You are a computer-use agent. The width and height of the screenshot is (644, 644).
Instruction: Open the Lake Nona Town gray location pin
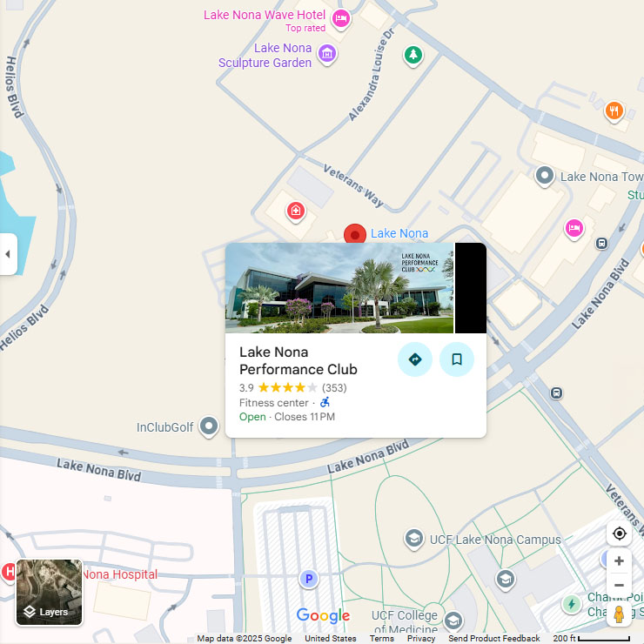coord(545,176)
